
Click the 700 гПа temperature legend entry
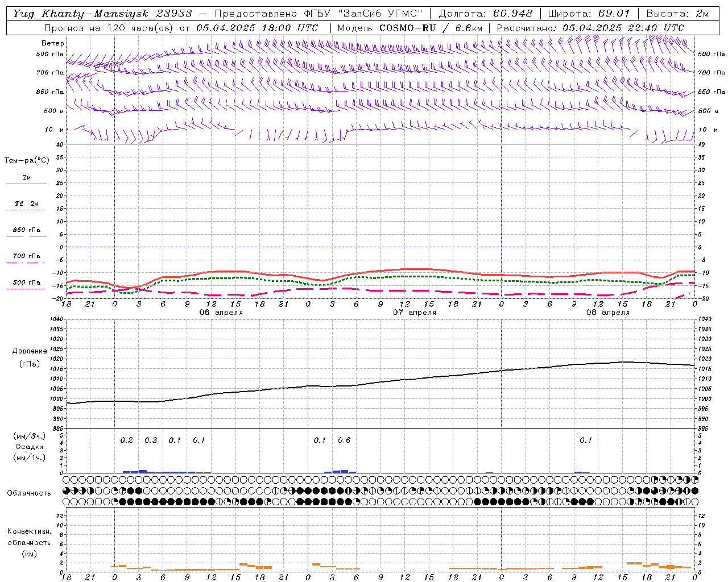pyautogui.click(x=27, y=256)
